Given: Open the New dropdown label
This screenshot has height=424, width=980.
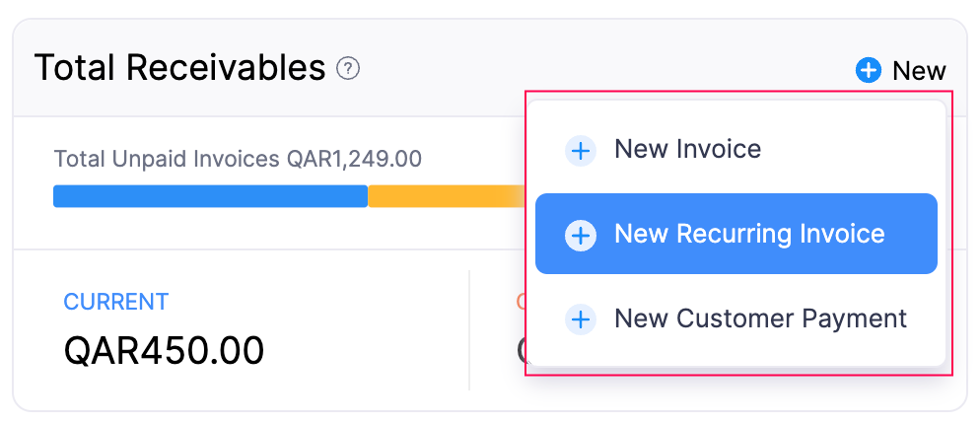Looking at the screenshot, I should coord(919,71).
